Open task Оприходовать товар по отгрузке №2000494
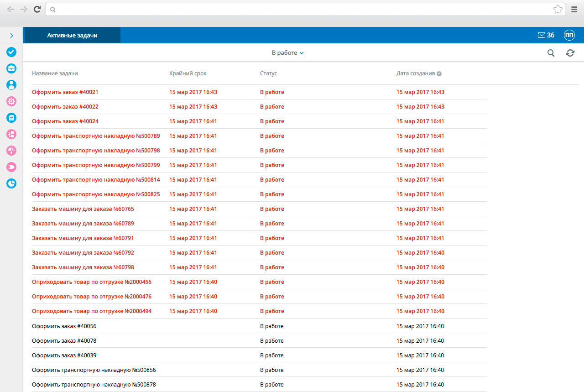Screen dimensions: 584x392 click(92, 311)
